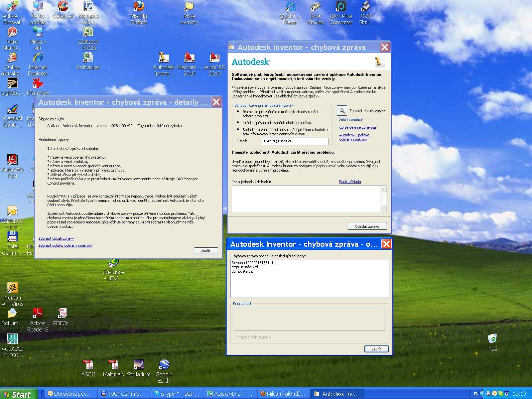Launch Google Earth shortcut

tap(164, 371)
